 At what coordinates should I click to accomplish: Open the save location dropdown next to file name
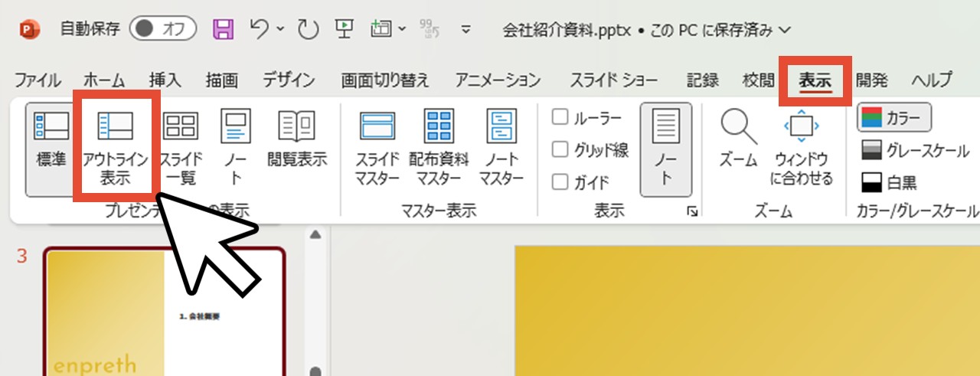(783, 31)
